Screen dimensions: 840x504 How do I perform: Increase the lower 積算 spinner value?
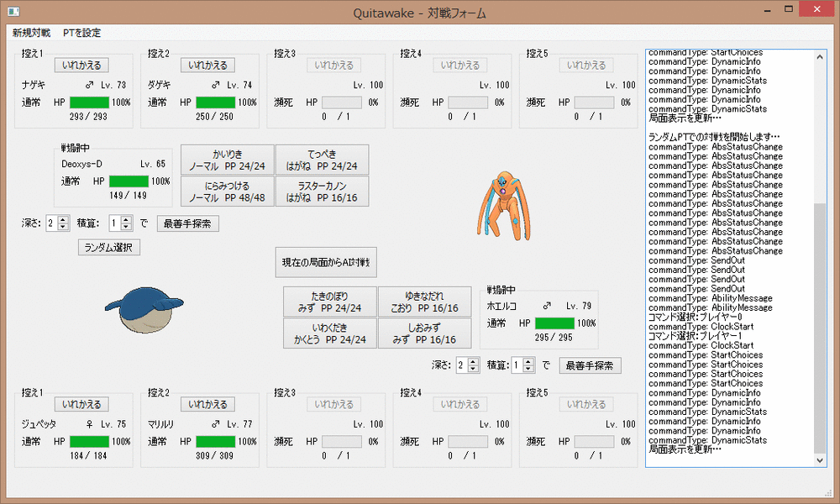[528, 361]
